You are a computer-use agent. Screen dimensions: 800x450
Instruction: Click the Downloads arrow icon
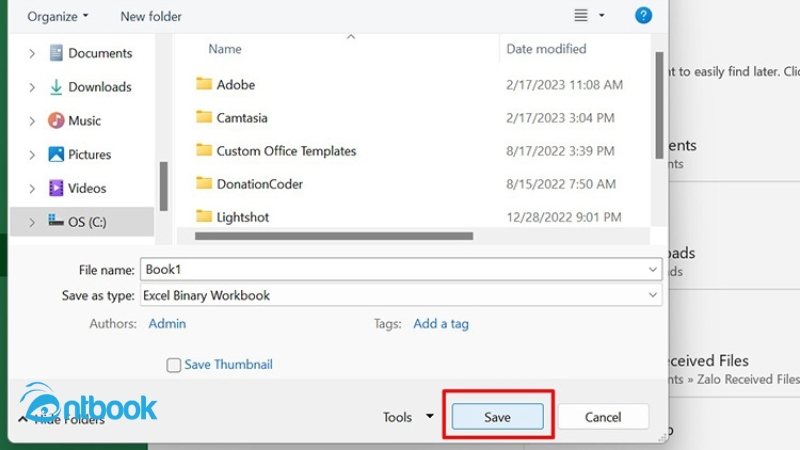pos(56,87)
